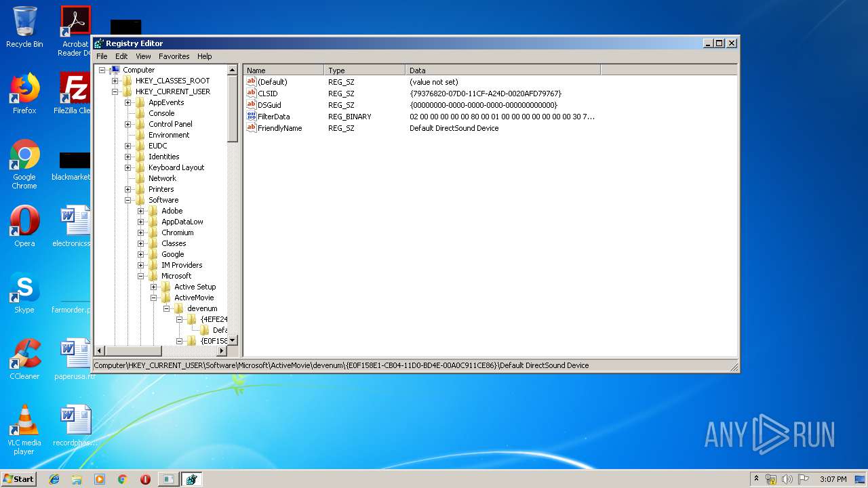Image resolution: width=868 pixels, height=488 pixels.
Task: Click the FilterData REG_BINARY type cell
Action: tap(350, 117)
